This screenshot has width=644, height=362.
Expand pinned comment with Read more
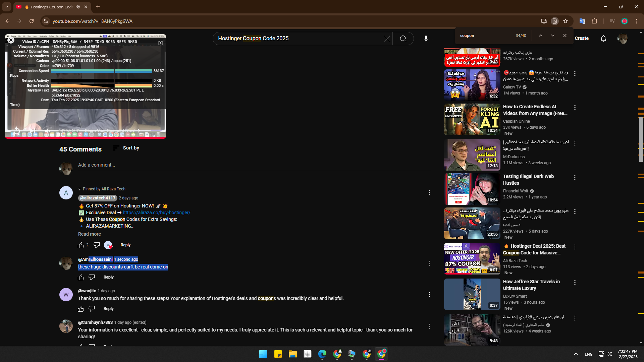coord(90,234)
